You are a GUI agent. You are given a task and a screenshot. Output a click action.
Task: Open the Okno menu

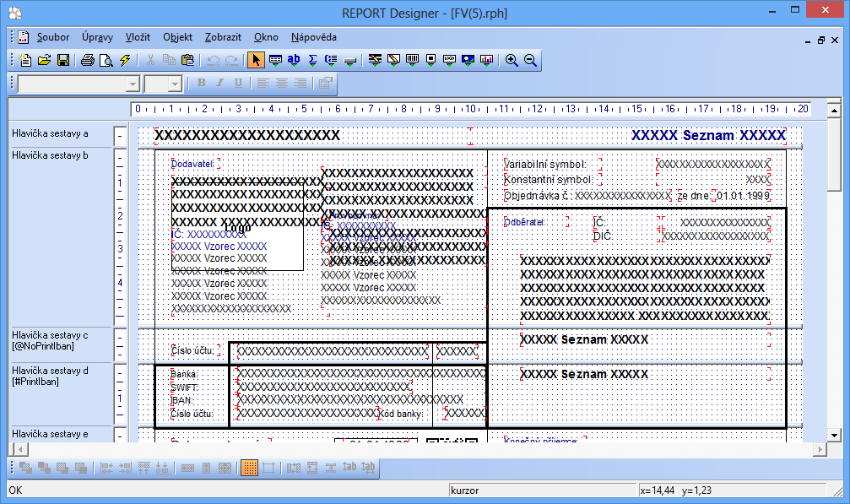[x=266, y=37]
